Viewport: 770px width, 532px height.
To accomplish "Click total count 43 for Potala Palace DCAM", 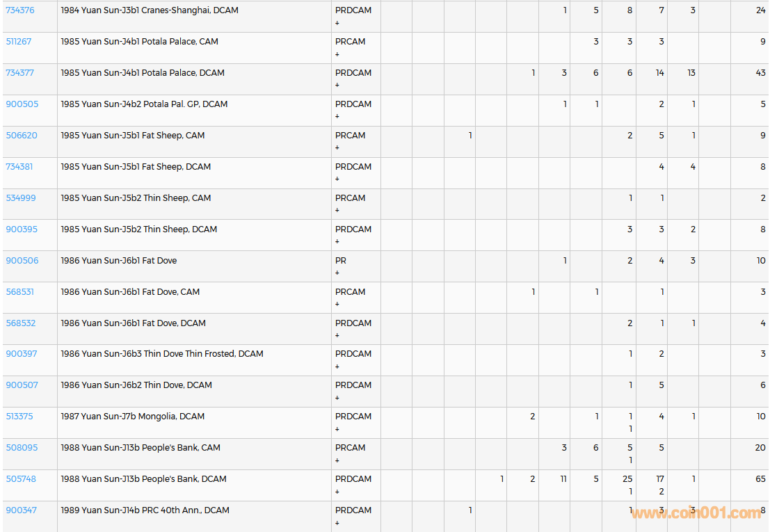I will click(760, 73).
